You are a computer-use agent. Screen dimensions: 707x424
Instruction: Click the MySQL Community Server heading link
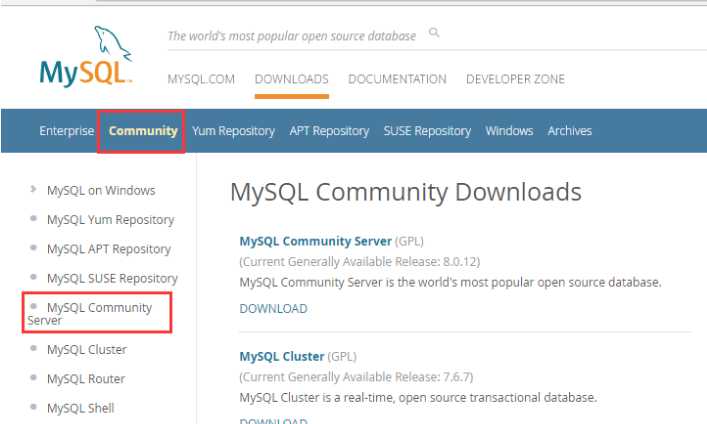point(316,241)
